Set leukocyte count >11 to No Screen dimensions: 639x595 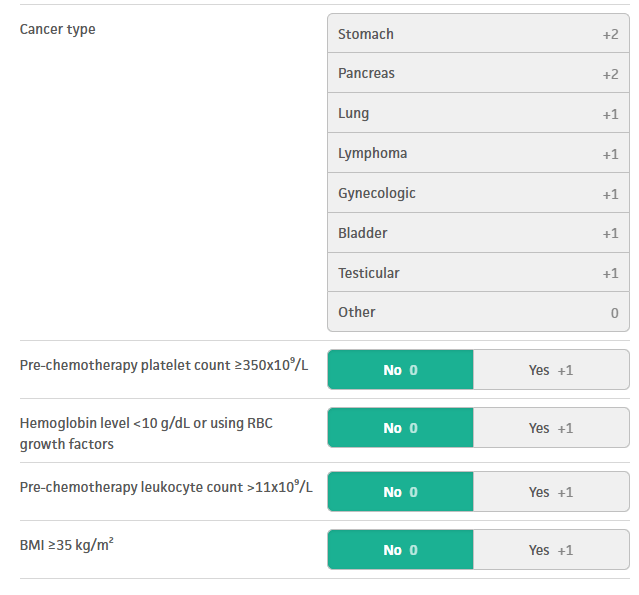(x=401, y=491)
